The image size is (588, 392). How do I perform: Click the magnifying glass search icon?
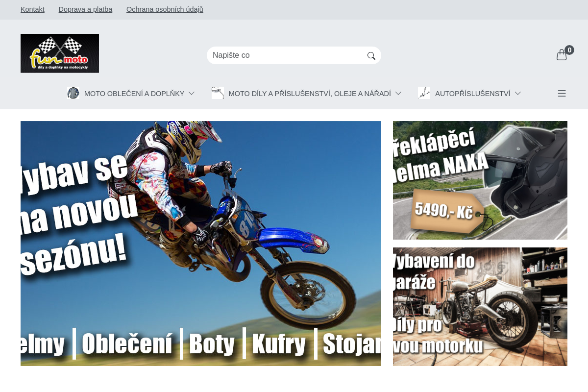coord(371,56)
